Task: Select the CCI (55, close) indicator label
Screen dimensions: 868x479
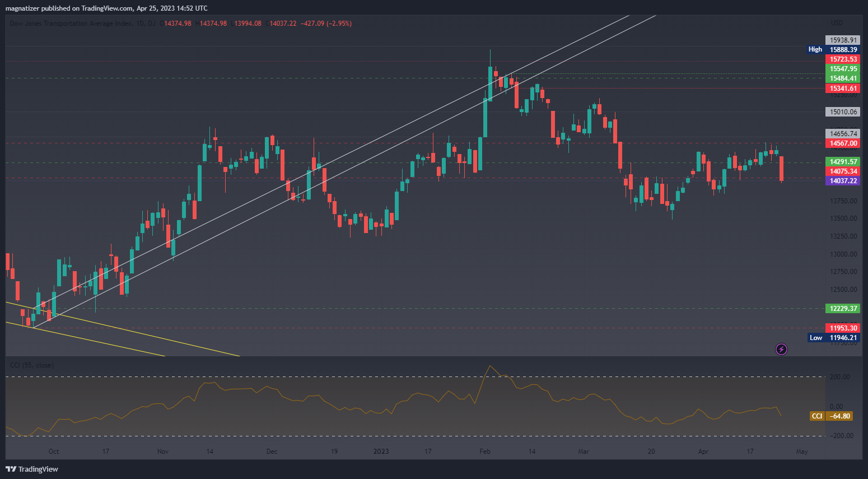Action: 32,365
